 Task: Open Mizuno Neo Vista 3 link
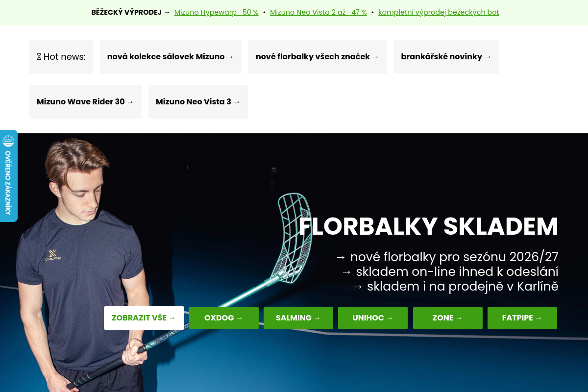(x=198, y=102)
